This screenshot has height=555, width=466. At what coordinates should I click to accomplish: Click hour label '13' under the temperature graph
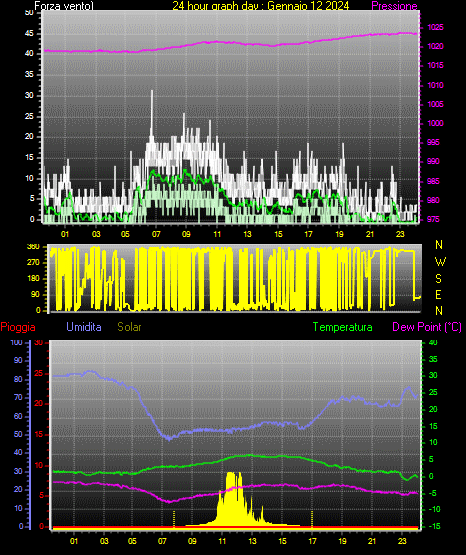(252, 541)
